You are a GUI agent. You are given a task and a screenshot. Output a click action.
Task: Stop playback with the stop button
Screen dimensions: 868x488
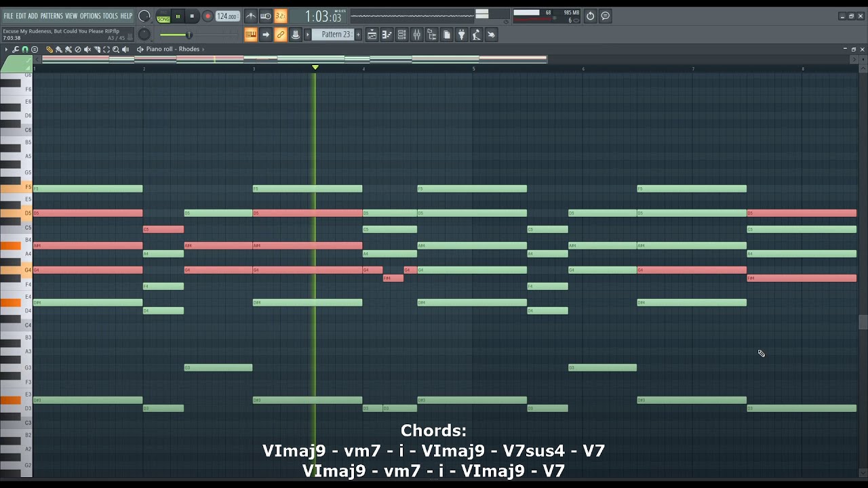tap(192, 16)
